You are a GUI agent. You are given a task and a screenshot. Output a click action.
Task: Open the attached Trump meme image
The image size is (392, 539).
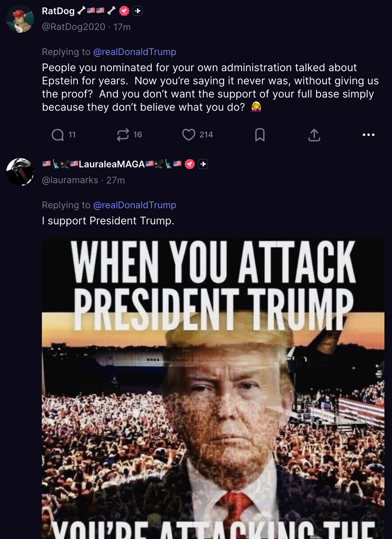click(213, 388)
